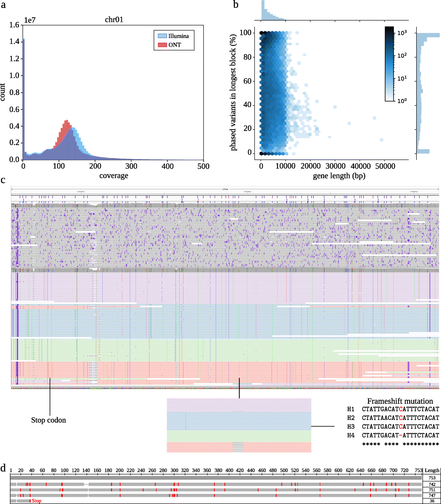Click the 'H2' haplotype label
The width and height of the screenshot is (441, 504).
tap(351, 418)
